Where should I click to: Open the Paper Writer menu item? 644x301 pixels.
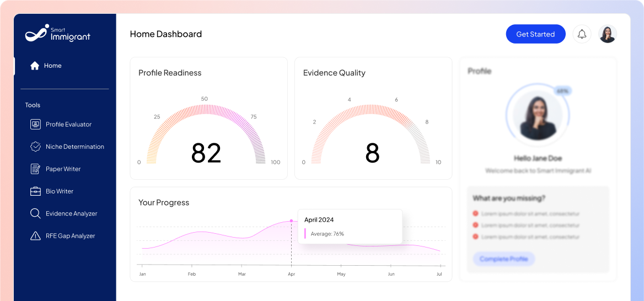[x=63, y=169]
